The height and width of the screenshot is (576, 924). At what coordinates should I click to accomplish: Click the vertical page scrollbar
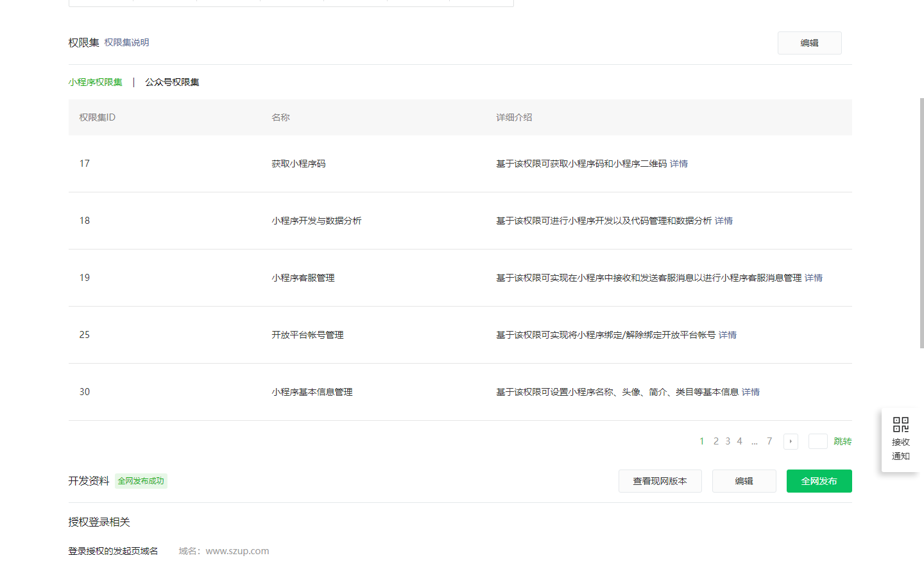point(921,223)
